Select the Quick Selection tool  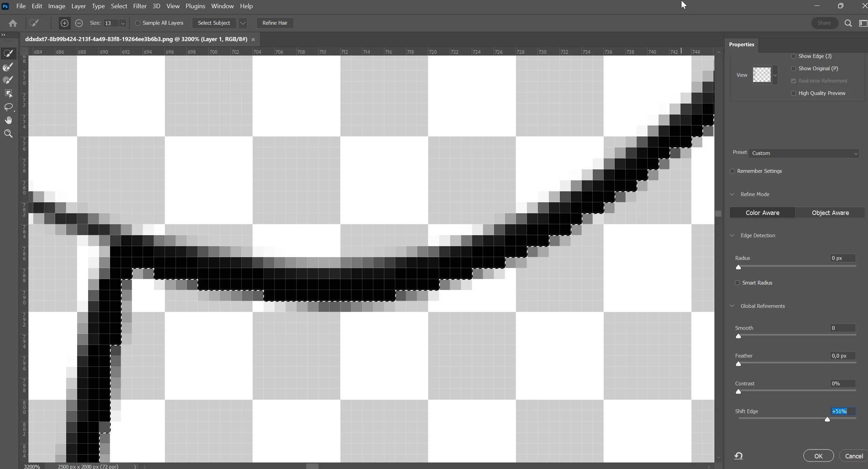pyautogui.click(x=8, y=53)
